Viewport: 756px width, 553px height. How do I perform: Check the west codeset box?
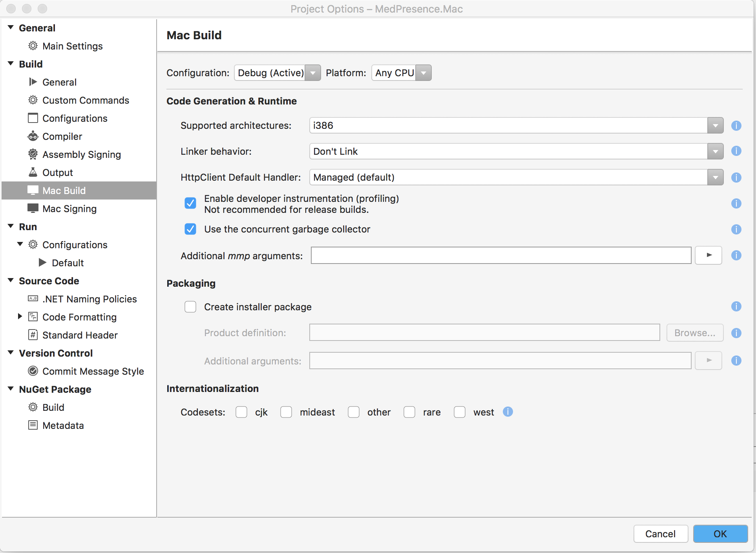pyautogui.click(x=460, y=412)
